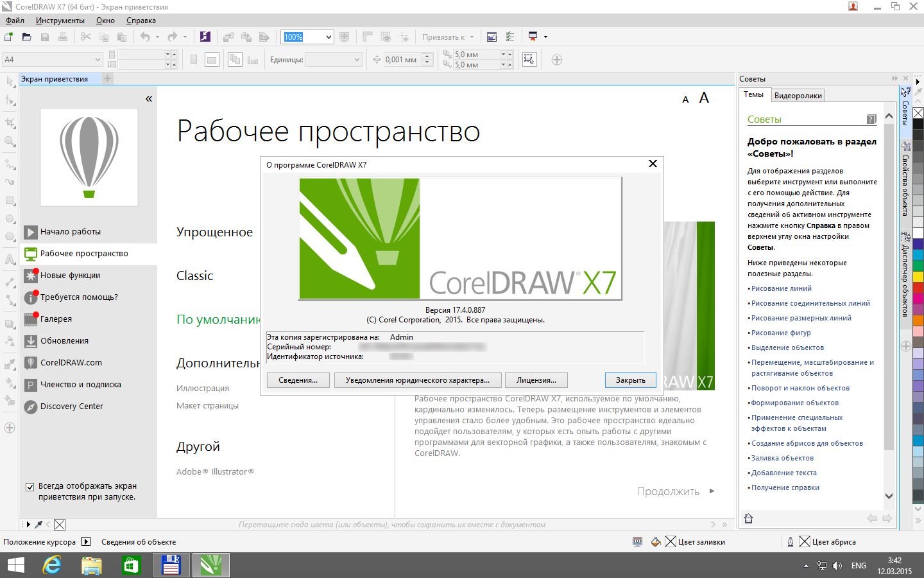This screenshot has height=578, width=924.
Task: Click the Членство и подписка P icon
Action: point(31,385)
